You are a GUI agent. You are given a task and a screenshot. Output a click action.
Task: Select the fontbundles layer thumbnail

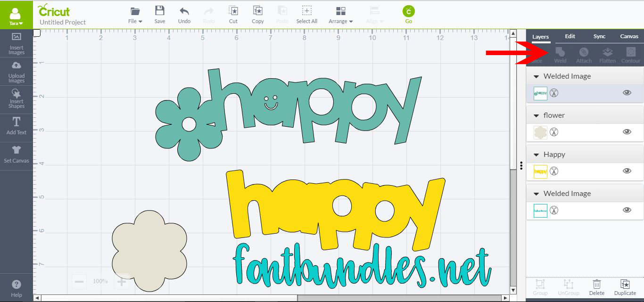point(540,211)
